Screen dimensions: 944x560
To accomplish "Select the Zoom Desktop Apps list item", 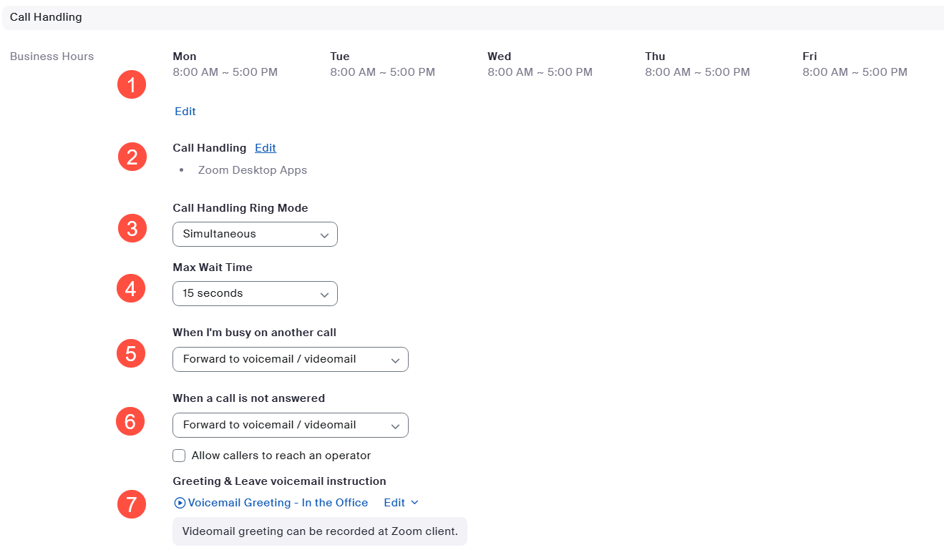I will (x=252, y=170).
